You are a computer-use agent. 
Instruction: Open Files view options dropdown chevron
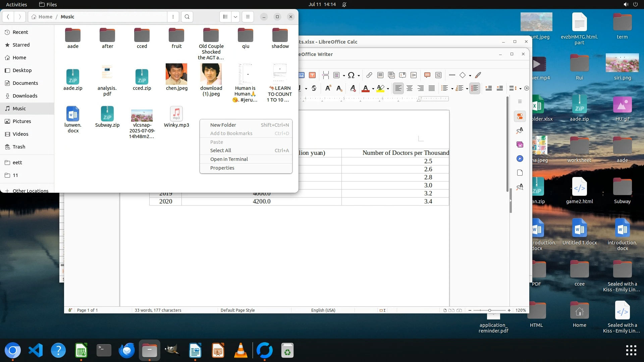point(235,17)
